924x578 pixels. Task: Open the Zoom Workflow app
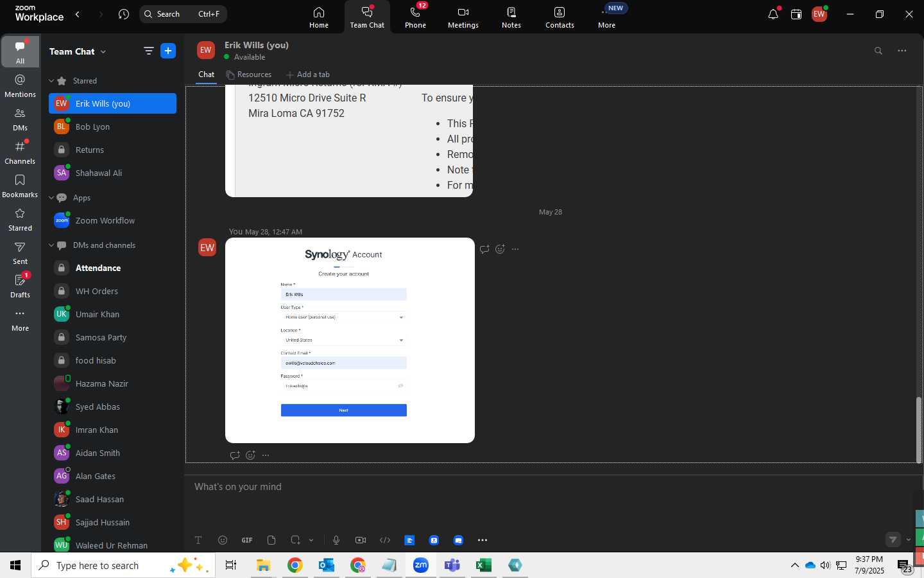click(x=112, y=220)
